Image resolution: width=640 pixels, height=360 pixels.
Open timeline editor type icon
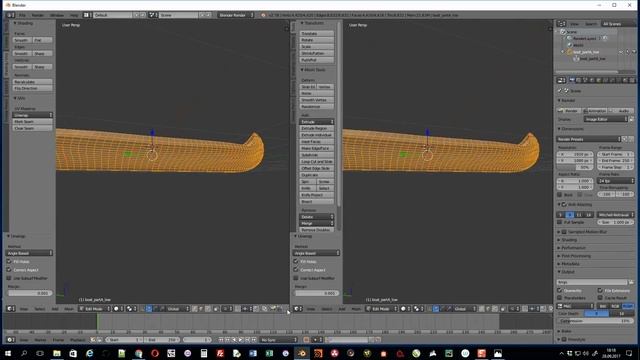point(11,340)
